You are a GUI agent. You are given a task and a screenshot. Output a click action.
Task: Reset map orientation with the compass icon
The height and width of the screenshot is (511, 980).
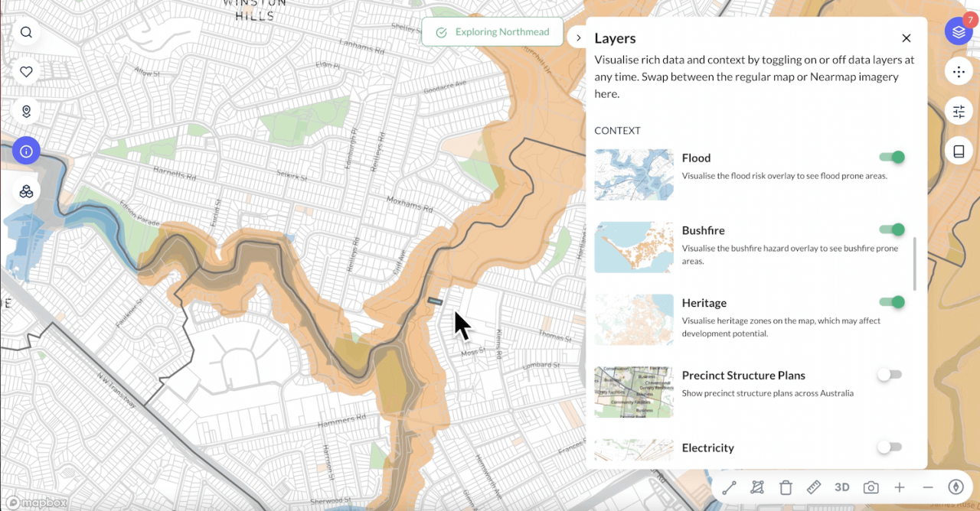(x=955, y=487)
